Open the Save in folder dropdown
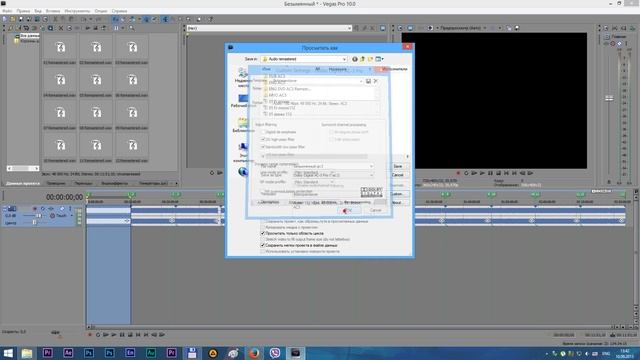Viewport: 640px width, 360px height. pyautogui.click(x=344, y=59)
